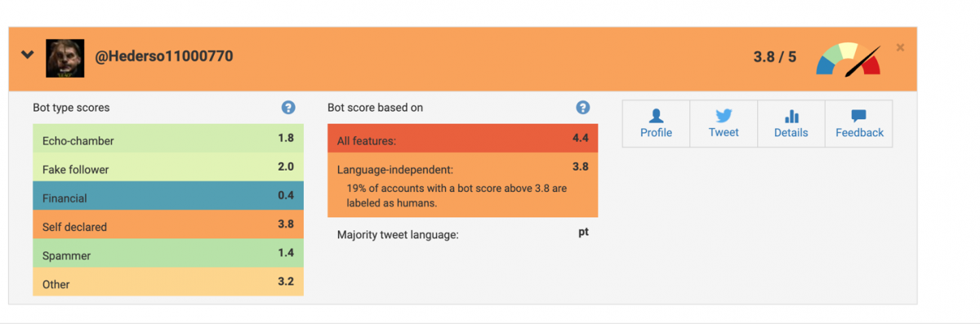Click the Feedback speech bubble icon

(x=859, y=116)
